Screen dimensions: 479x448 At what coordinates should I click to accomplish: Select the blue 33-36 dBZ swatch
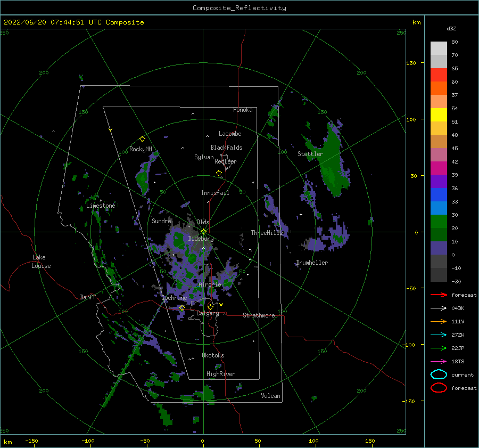(x=439, y=194)
